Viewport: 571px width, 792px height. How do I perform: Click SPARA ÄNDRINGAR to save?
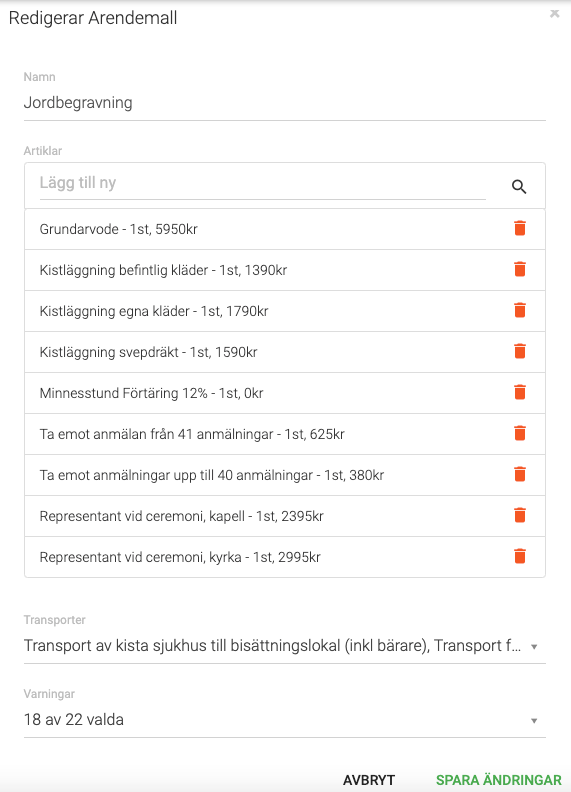click(499, 779)
